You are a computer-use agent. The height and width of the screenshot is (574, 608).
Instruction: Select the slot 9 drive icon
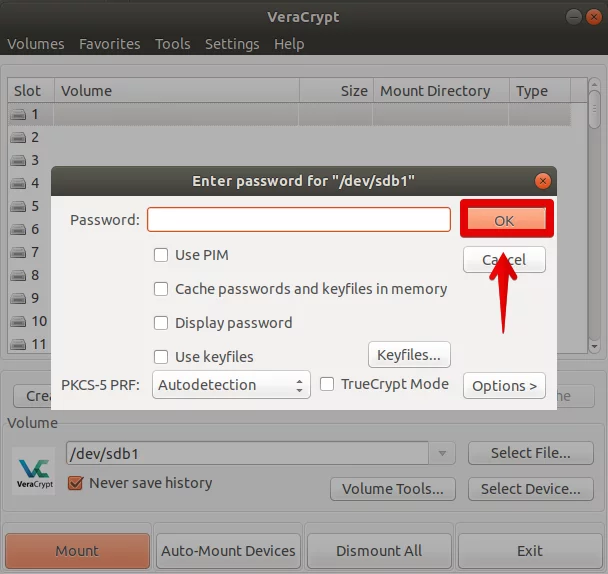tap(18, 298)
